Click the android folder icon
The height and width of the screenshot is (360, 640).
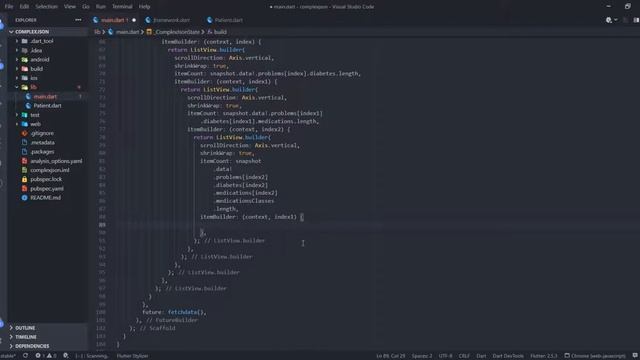(x=24, y=60)
